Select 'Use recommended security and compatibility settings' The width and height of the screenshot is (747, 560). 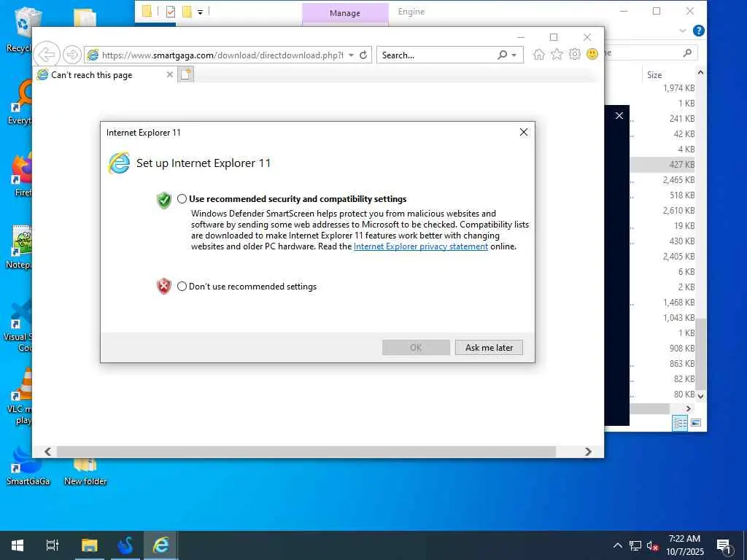click(x=182, y=199)
